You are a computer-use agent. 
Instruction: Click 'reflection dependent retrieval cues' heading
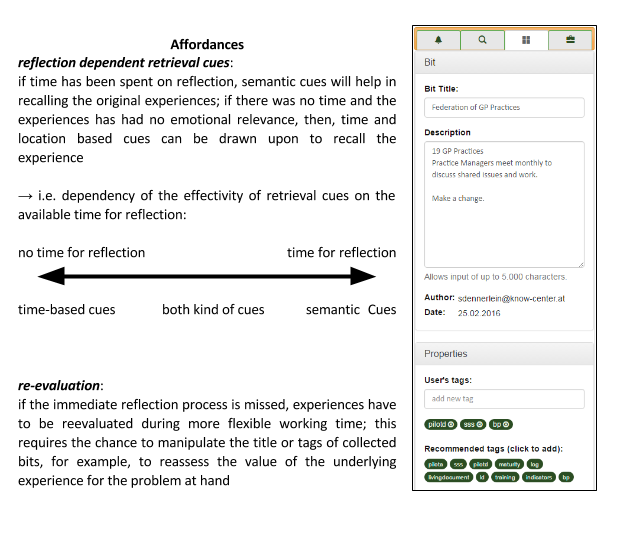pos(124,63)
